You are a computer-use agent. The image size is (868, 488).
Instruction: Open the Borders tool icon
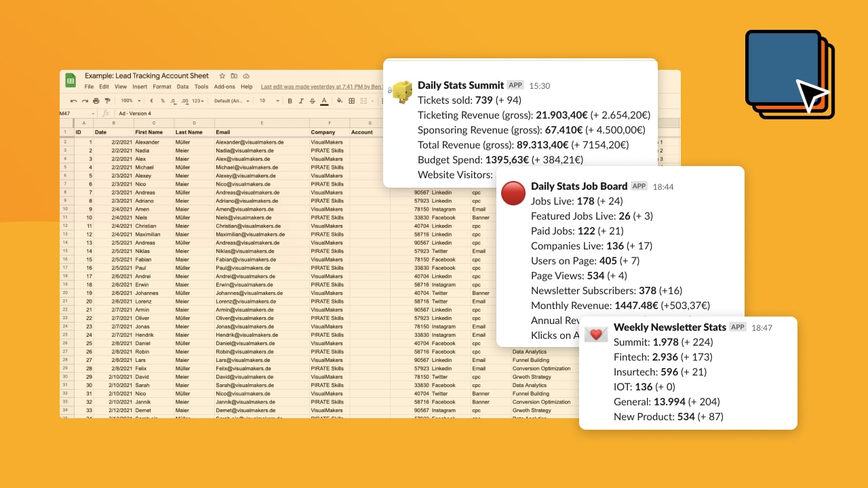pyautogui.click(x=351, y=101)
